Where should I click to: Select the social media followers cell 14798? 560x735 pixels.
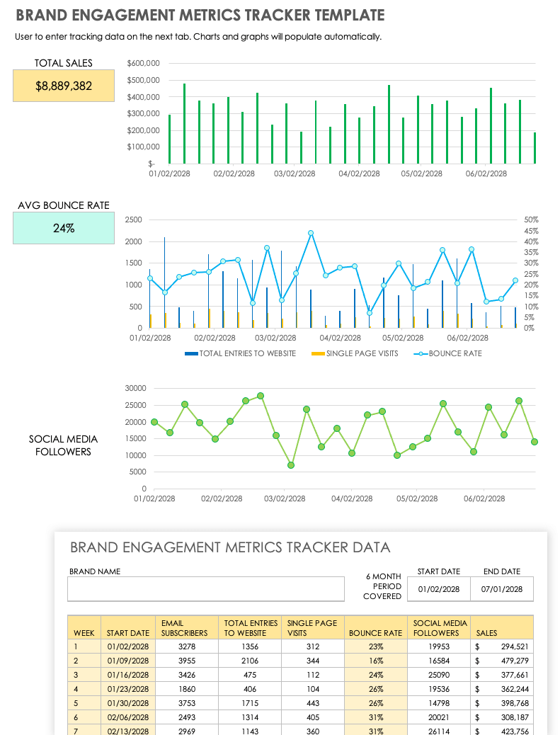(x=439, y=703)
